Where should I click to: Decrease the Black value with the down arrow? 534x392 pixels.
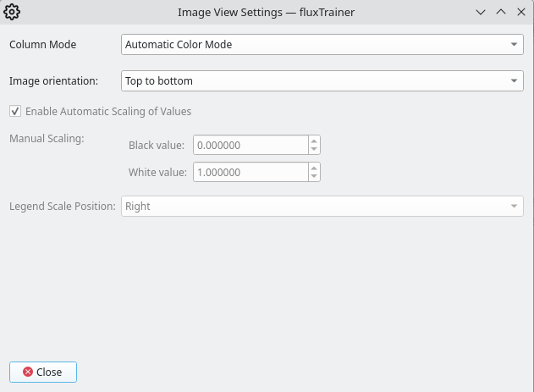coord(314,150)
